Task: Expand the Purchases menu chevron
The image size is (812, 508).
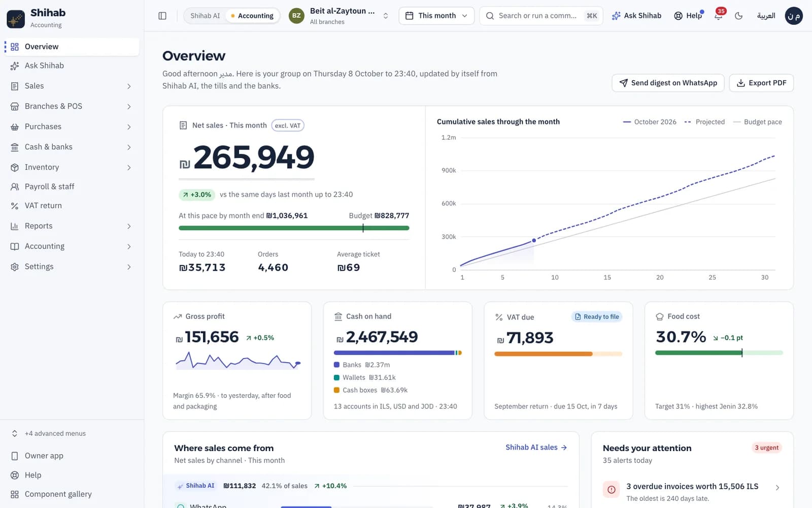Action: (129, 127)
